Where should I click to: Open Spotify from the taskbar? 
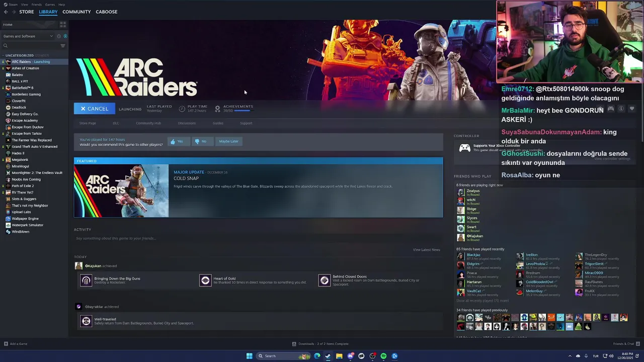383,356
